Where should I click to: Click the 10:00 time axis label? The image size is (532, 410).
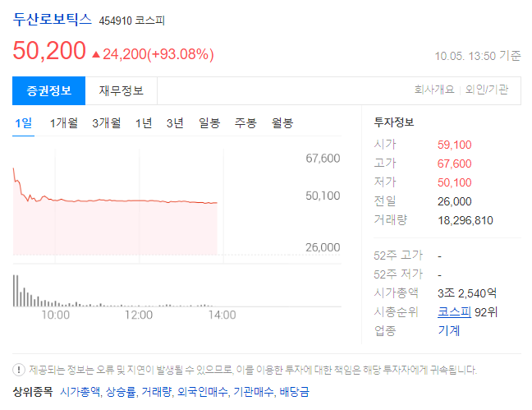55,315
